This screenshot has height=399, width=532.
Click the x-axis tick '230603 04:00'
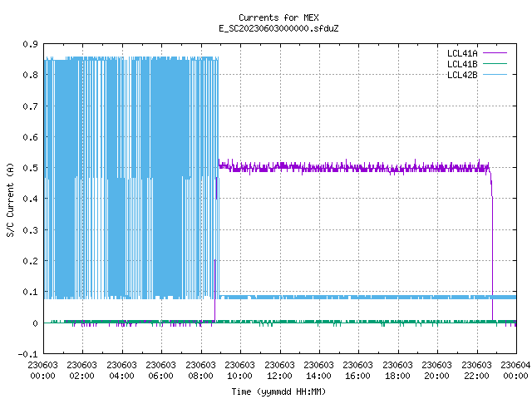(x=121, y=370)
